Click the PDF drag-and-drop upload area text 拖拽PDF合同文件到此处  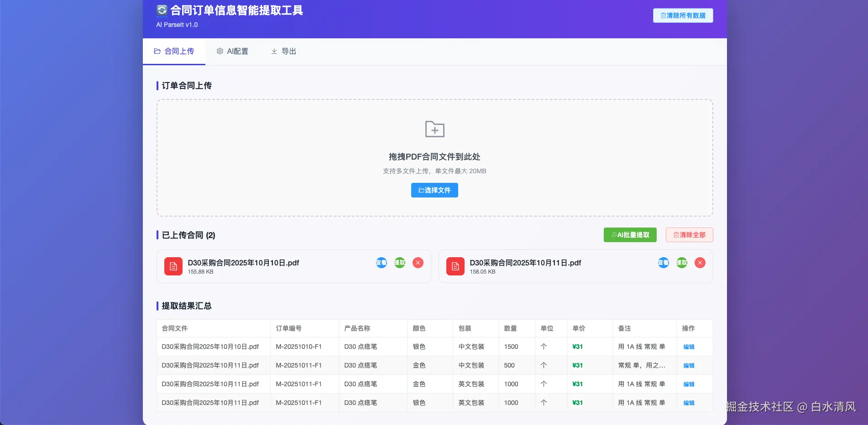pyautogui.click(x=434, y=157)
